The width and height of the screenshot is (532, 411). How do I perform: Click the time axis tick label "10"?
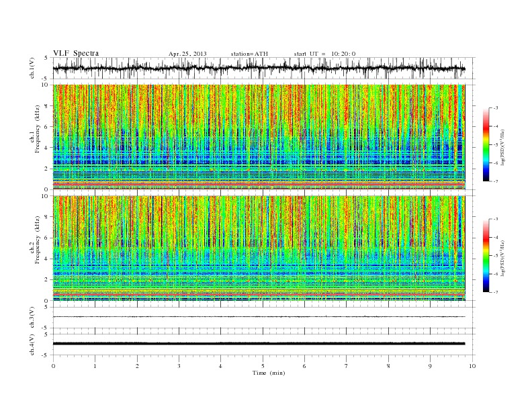472,366
